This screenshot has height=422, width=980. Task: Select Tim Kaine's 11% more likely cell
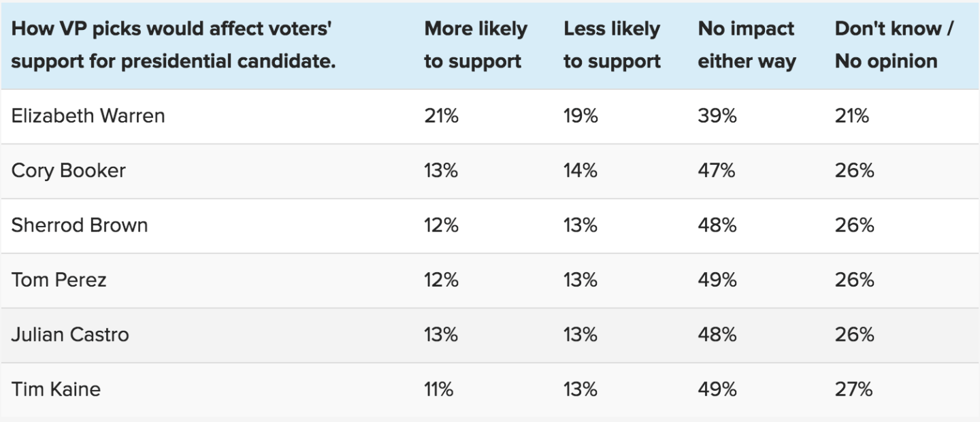[439, 389]
